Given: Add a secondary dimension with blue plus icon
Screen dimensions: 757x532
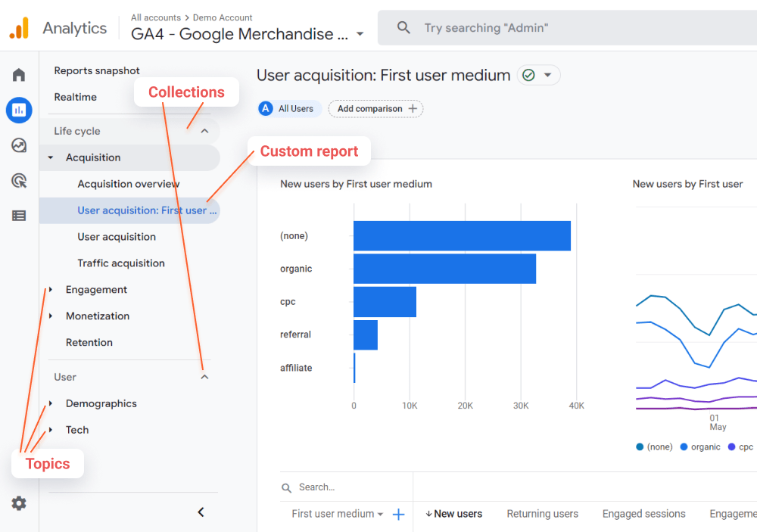Looking at the screenshot, I should click(398, 515).
